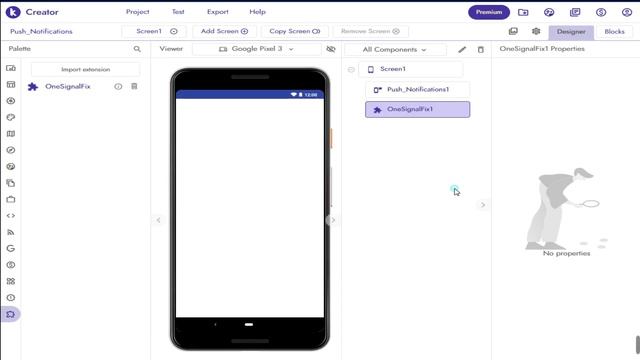Click Copy Screen button
Screen dimensions: 640x360
point(294,31)
